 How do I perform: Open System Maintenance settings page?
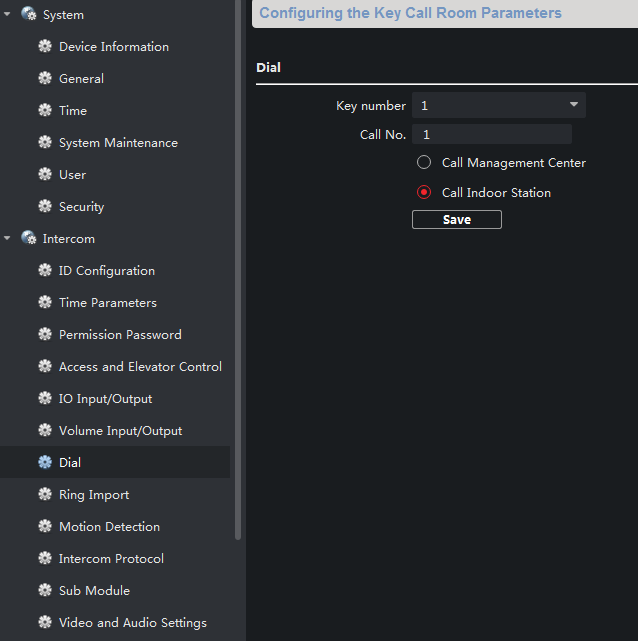[x=118, y=143]
